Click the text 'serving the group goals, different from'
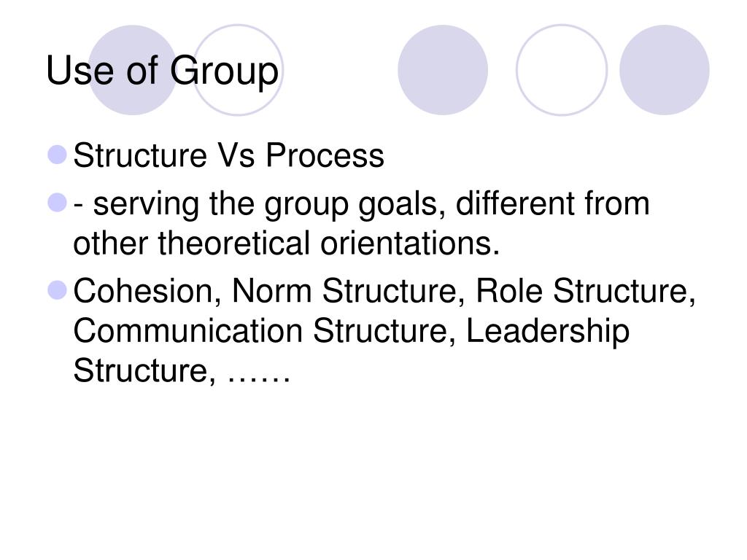Viewport: 747px width, 560px height. pyautogui.click(x=371, y=204)
